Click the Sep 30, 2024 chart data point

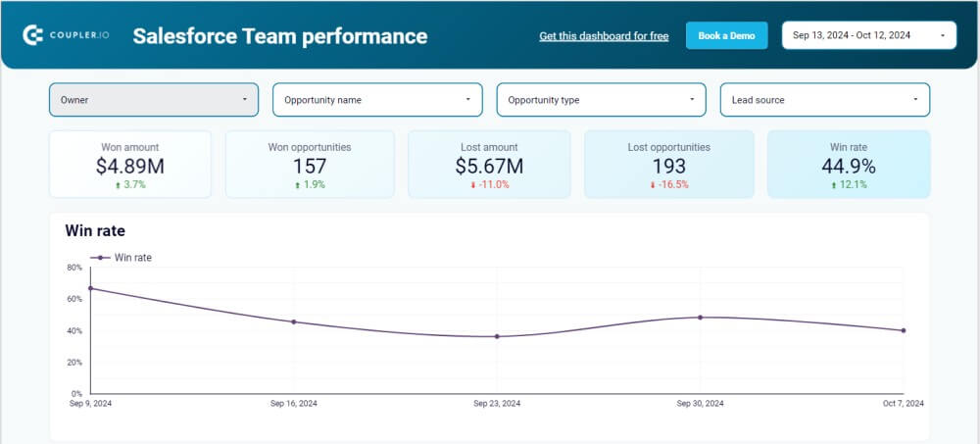click(700, 318)
